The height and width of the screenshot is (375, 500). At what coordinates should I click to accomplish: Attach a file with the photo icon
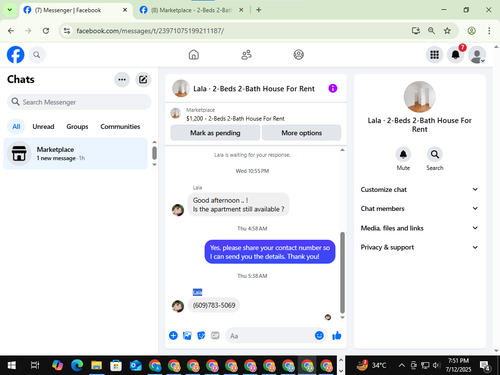[187, 336]
